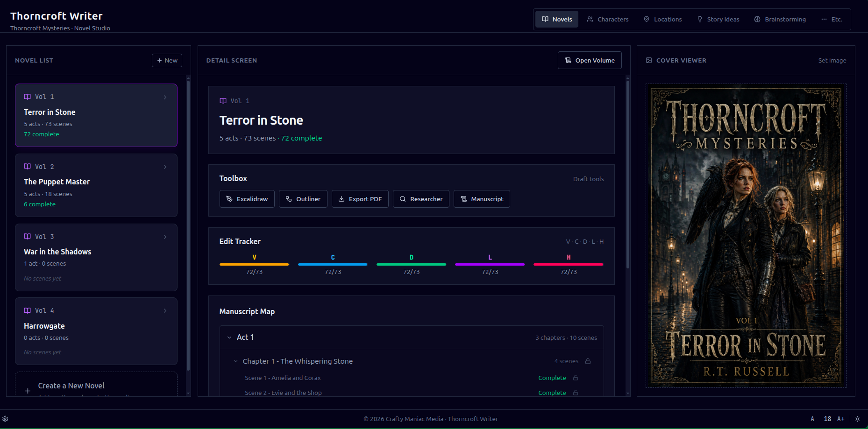Open the Manuscript tool

click(482, 199)
